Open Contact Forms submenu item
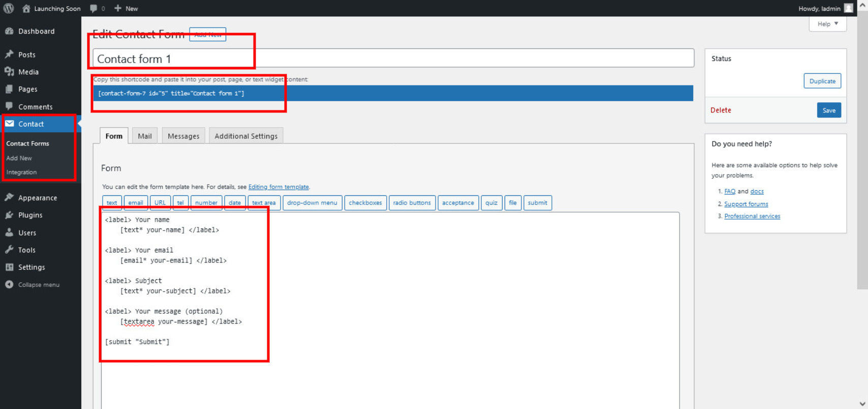The image size is (868, 409). (28, 143)
